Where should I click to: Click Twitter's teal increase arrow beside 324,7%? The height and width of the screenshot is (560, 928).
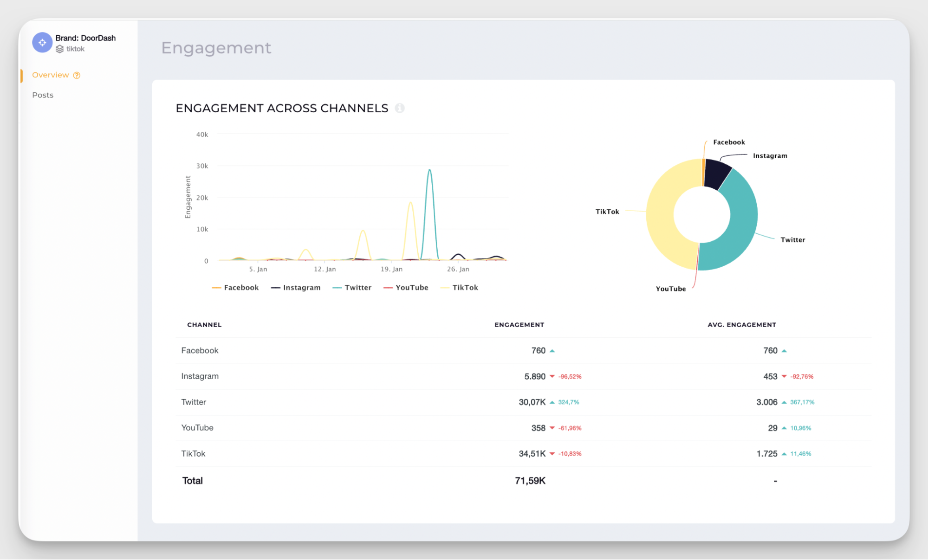tap(552, 402)
